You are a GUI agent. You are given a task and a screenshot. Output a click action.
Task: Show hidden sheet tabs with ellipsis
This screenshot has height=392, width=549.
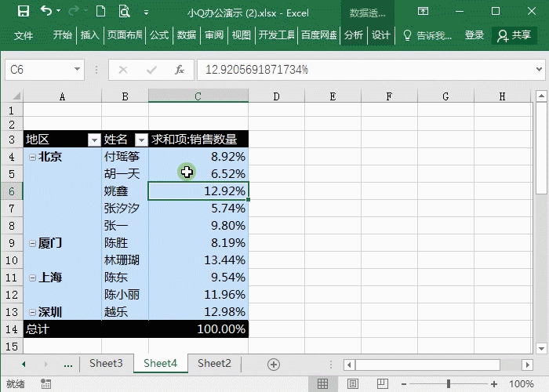(68, 365)
